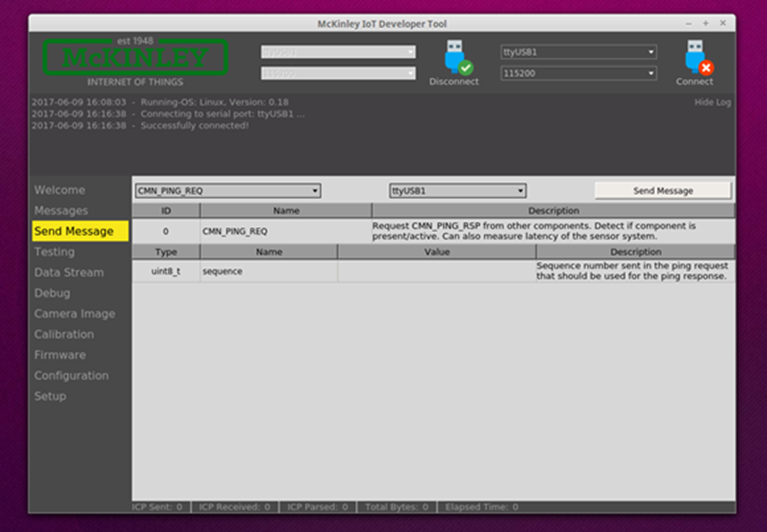
Task: Select the highlighted Send Message sidebar item
Action: click(x=80, y=231)
